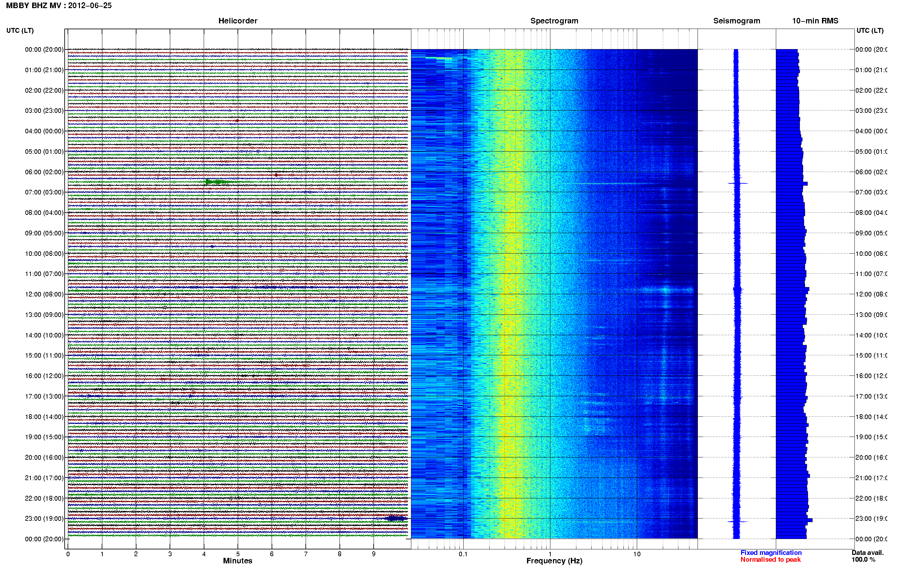Click the '5' tick on the Minutes axis
924x578 pixels.
238,554
